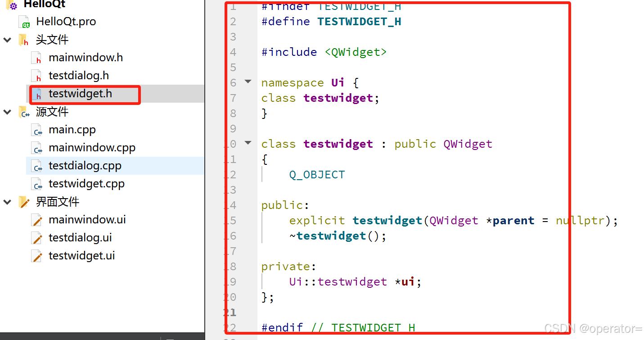Click the private: access specifier
This screenshot has height=340, width=644.
[289, 267]
